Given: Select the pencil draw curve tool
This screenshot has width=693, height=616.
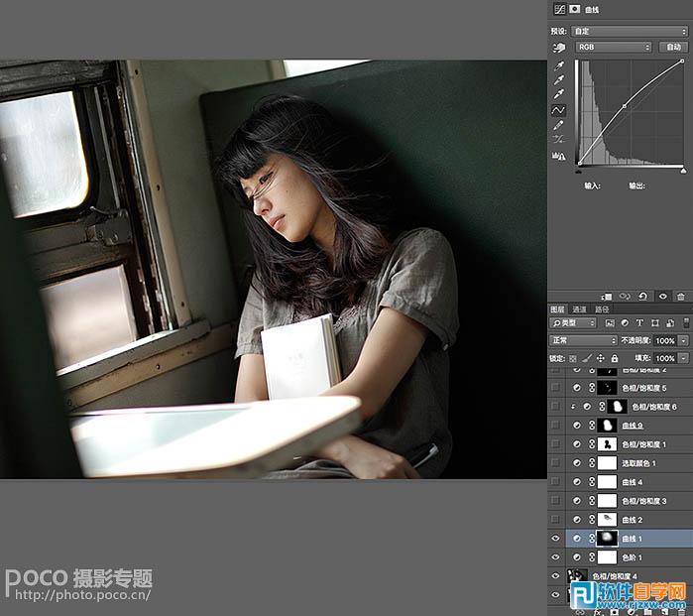Looking at the screenshot, I should click(558, 125).
